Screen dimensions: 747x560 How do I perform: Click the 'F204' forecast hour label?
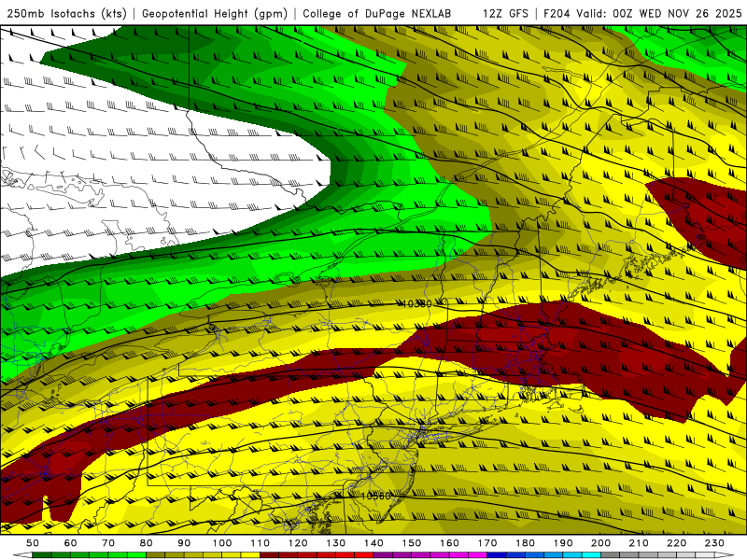point(557,13)
